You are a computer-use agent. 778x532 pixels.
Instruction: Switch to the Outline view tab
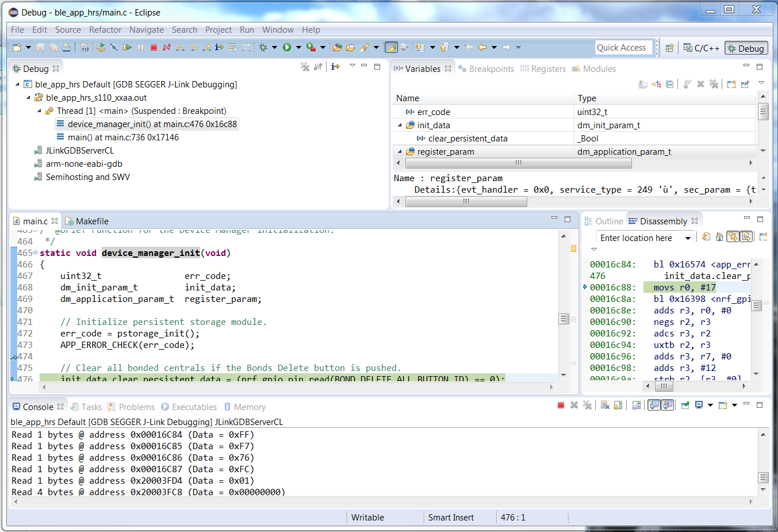[604, 221]
